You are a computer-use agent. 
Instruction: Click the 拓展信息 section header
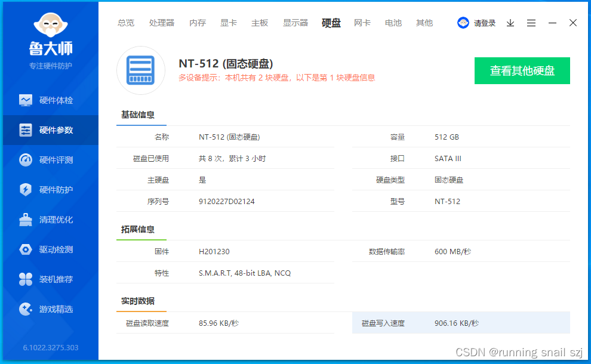[137, 230]
